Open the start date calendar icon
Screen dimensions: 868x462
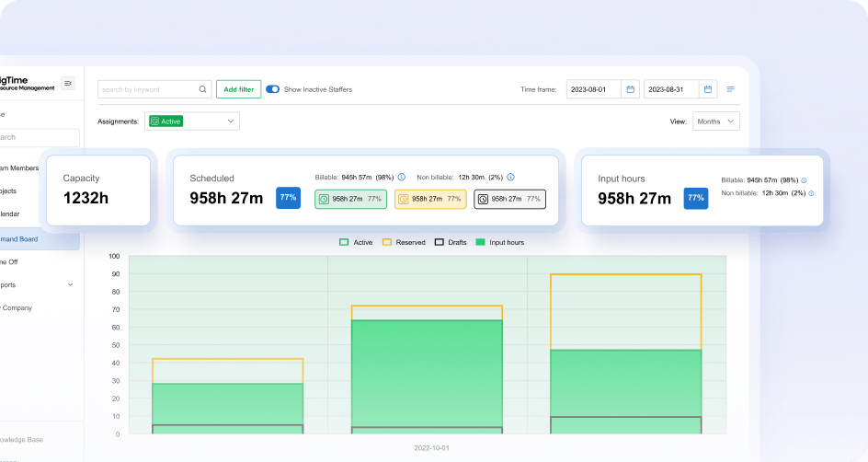pyautogui.click(x=630, y=89)
